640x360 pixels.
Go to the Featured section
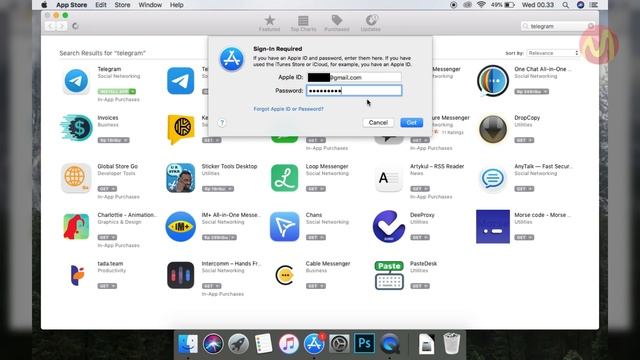[x=269, y=23]
